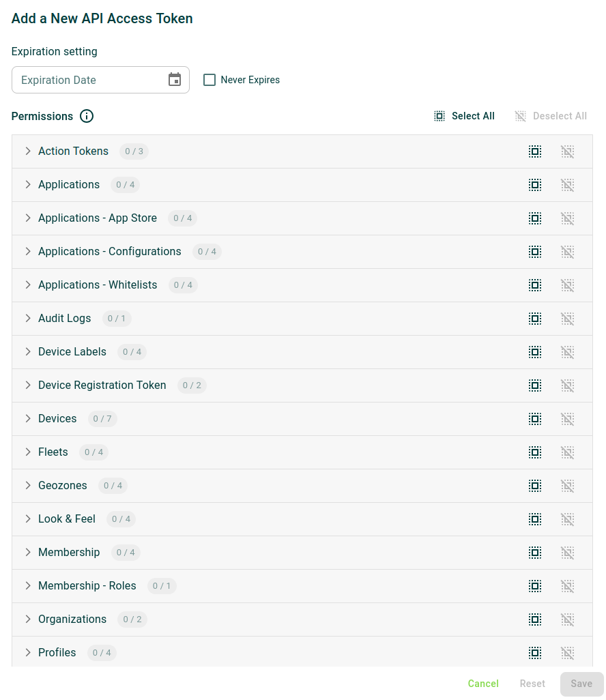Deselect all in Applications - App Store row
The image size is (606, 700).
(568, 218)
